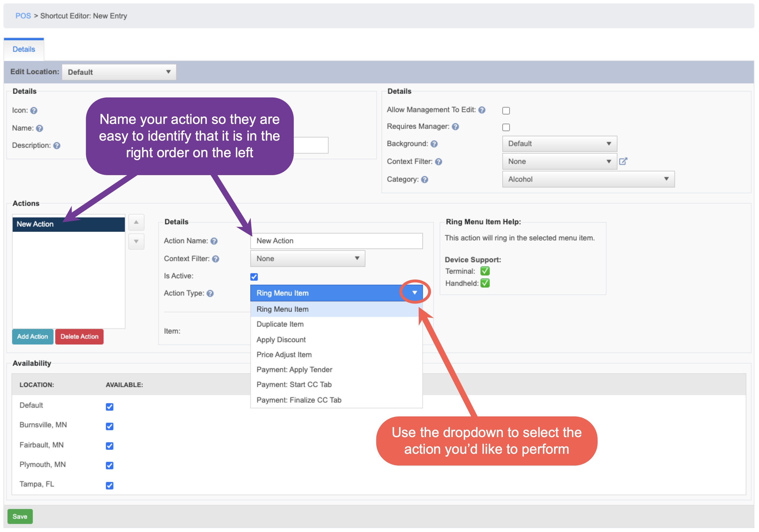Move action up with the up arrow
The width and height of the screenshot is (759, 532).
(136, 222)
